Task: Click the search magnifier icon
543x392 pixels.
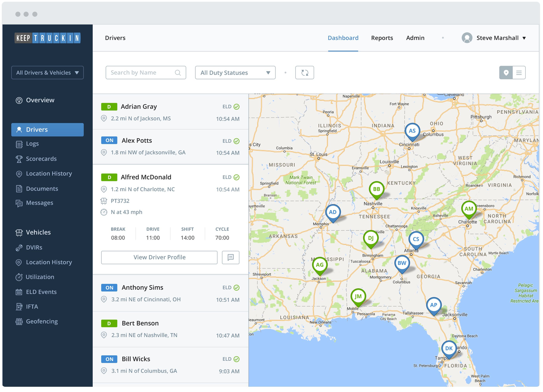Action: click(178, 73)
